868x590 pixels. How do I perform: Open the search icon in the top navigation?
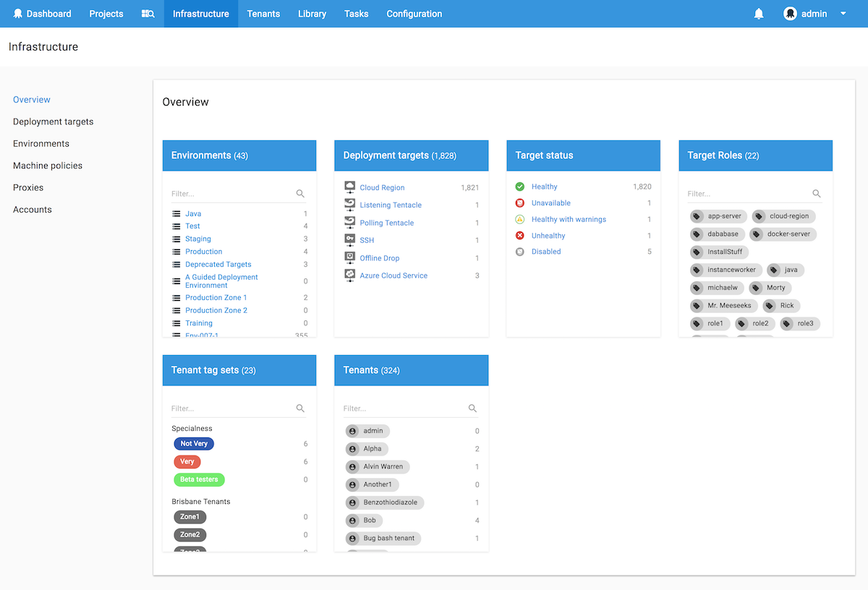pyautogui.click(x=148, y=13)
